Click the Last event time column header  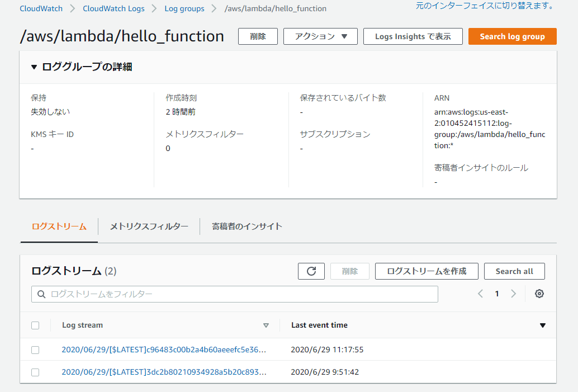click(x=319, y=325)
